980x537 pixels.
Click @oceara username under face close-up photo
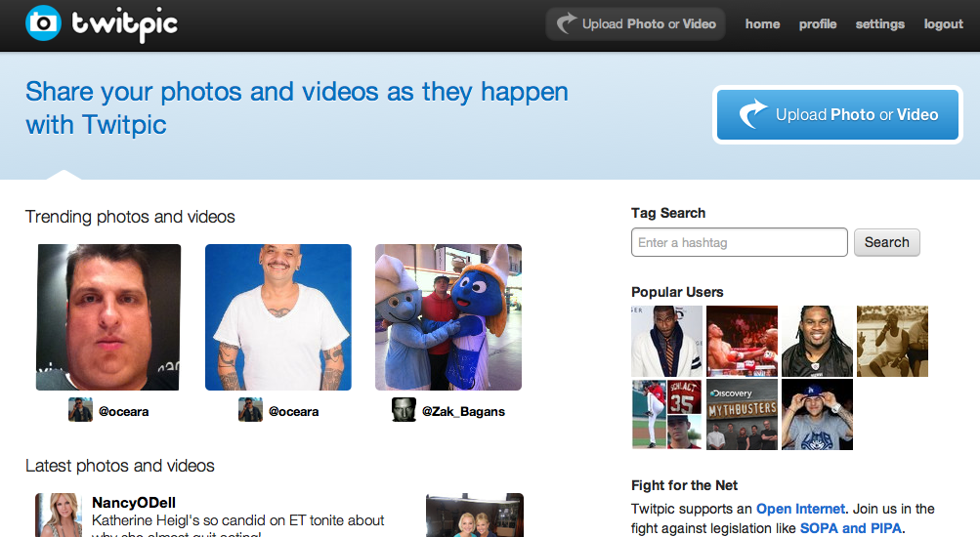click(x=124, y=411)
